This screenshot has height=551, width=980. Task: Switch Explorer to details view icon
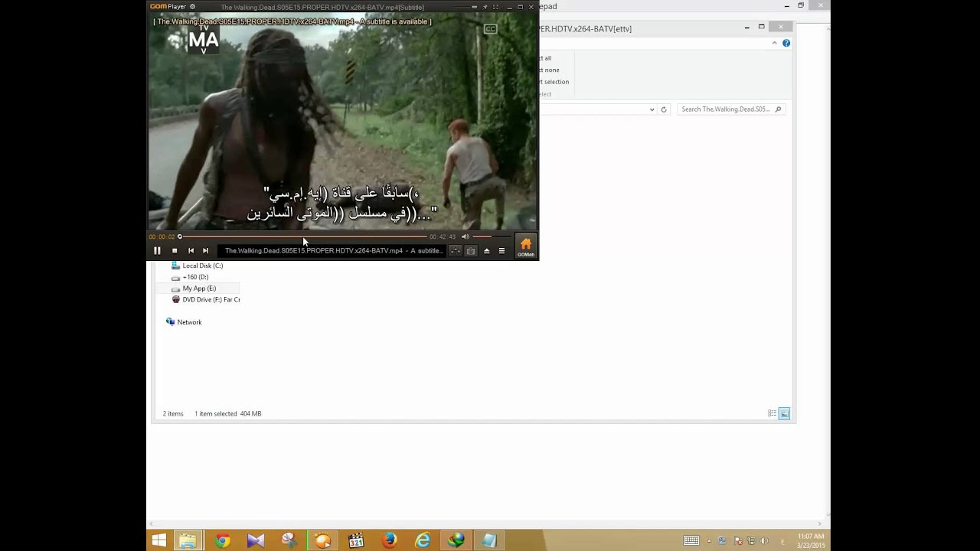[772, 413]
